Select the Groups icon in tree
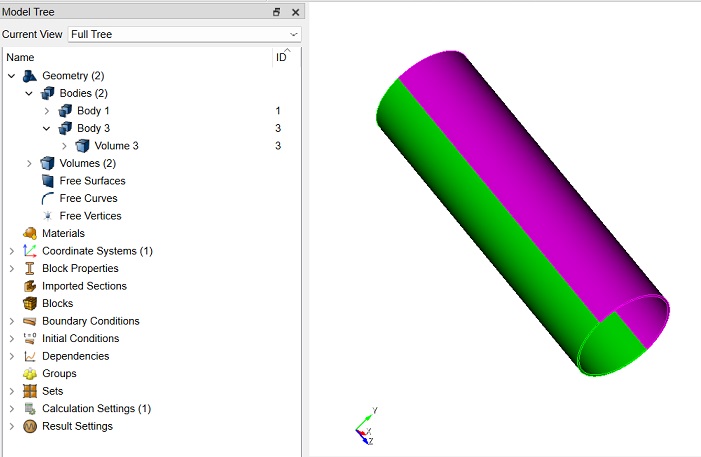This screenshot has width=701, height=457. tap(30, 374)
